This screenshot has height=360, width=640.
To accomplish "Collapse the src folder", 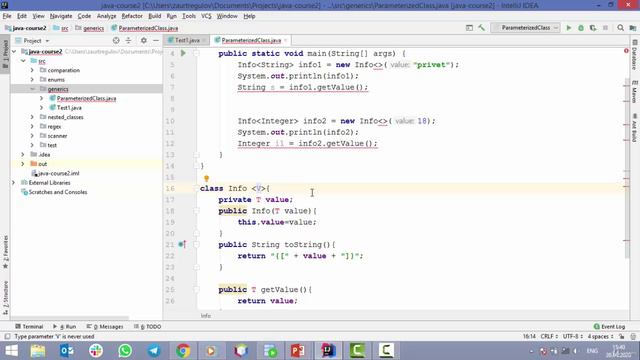I will click(x=23, y=61).
